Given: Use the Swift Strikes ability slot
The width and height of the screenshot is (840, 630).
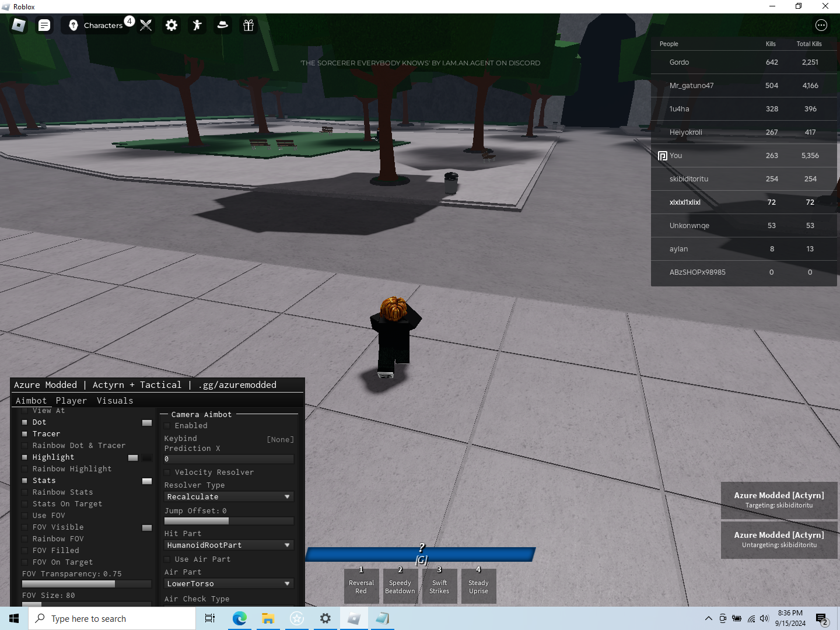Looking at the screenshot, I should pos(439,586).
